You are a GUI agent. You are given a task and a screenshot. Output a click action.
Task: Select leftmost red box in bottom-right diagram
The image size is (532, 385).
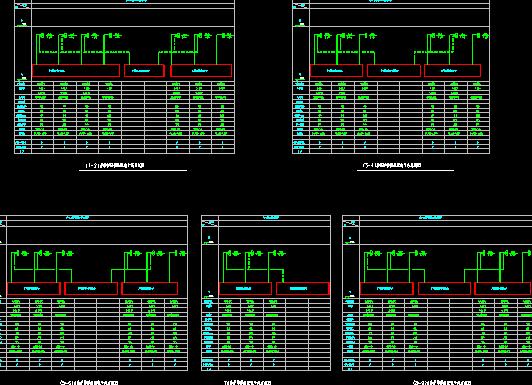(x=387, y=289)
